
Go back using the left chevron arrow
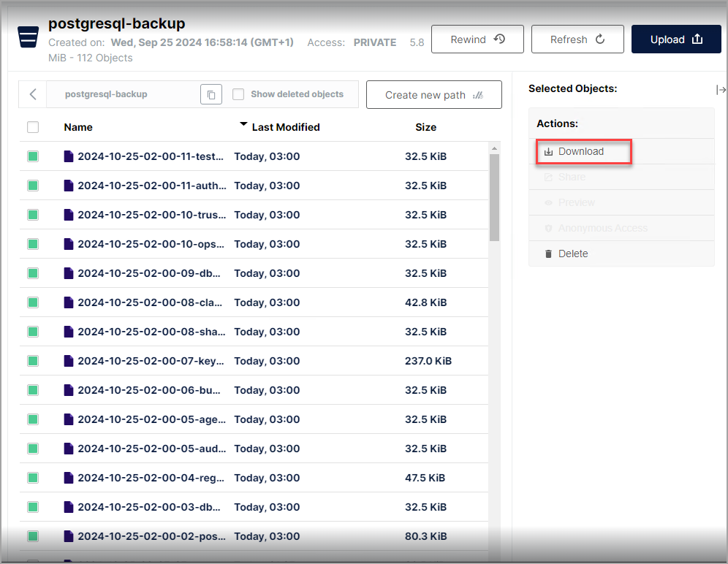(x=33, y=94)
